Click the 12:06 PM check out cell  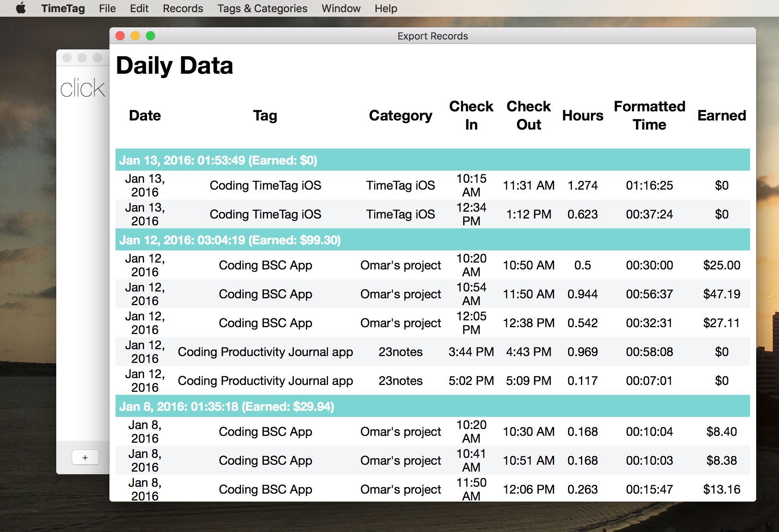coord(529,489)
